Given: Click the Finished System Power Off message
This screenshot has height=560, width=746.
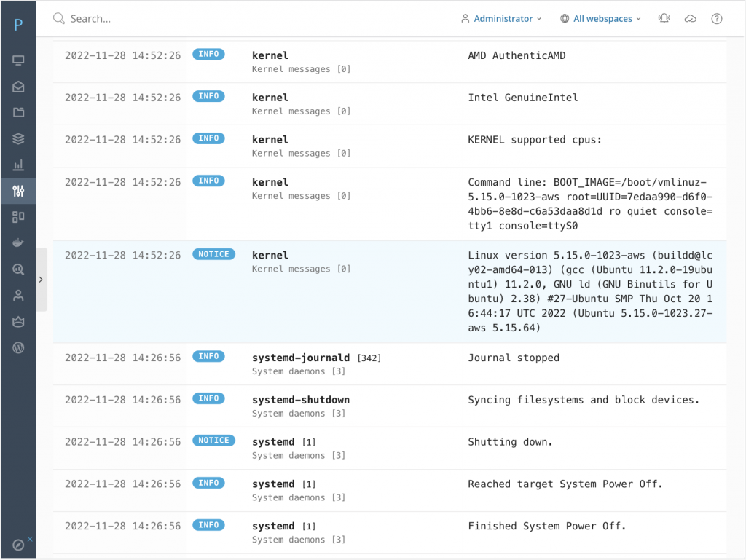Looking at the screenshot, I should tap(546, 527).
